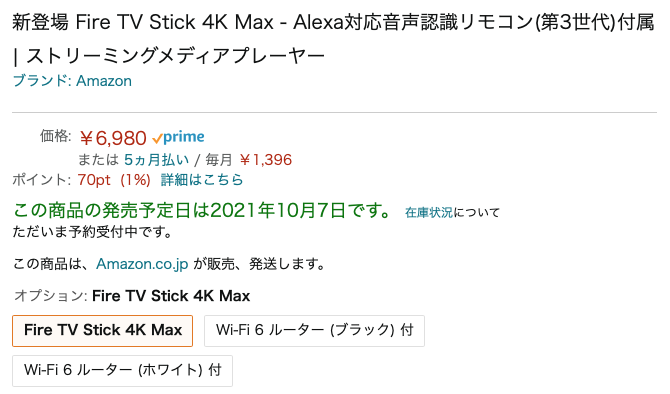Screen dimensions: 670x394
Task: Select Wi-Fi 6 ルーター (ブラック) 付 option
Action: pyautogui.click(x=314, y=331)
